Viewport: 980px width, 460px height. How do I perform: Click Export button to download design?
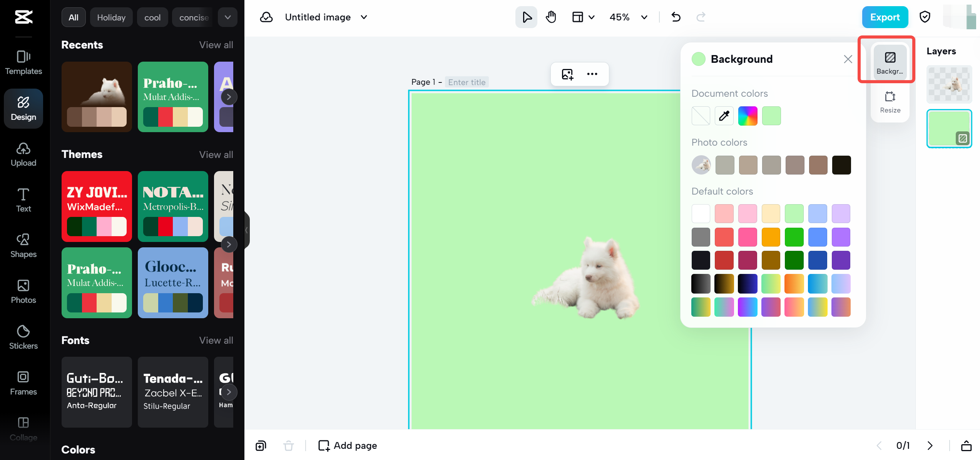click(885, 17)
